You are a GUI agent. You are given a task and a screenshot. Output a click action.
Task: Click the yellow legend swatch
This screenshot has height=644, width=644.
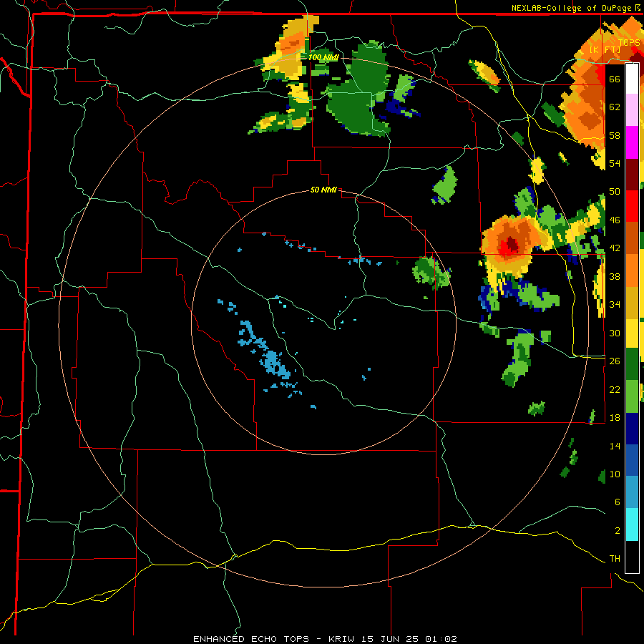coord(632,333)
